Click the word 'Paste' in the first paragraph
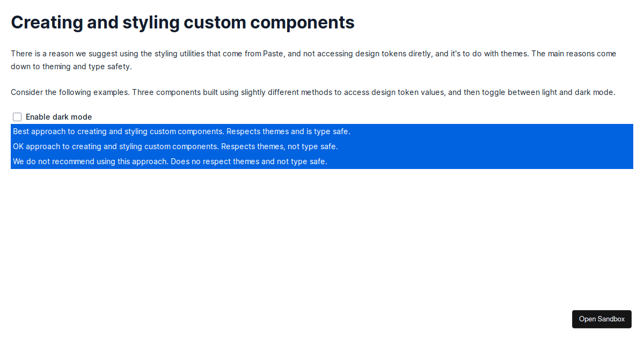The width and height of the screenshot is (644, 338). point(273,53)
